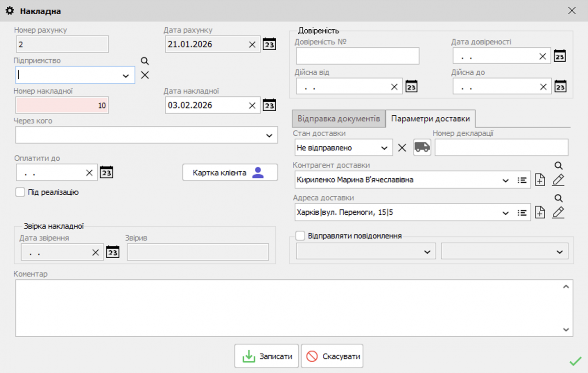
Task: Search delivery address with magnifier icon
Action: (x=558, y=198)
